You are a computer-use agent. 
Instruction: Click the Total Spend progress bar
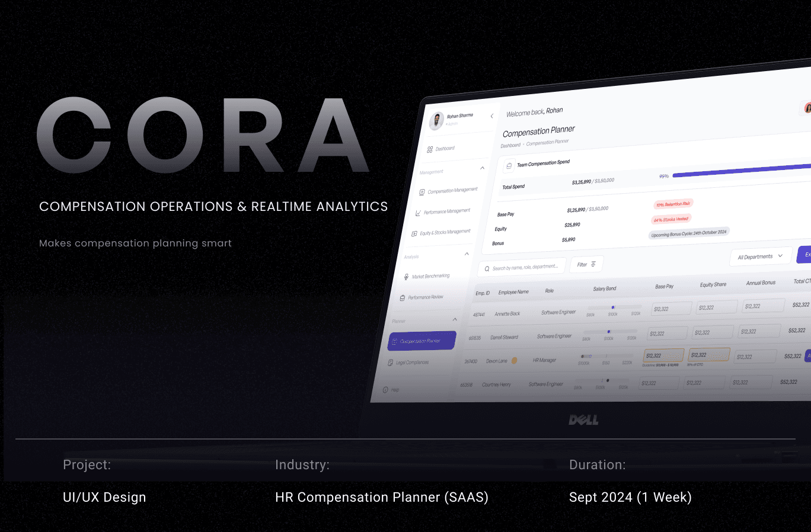tap(742, 169)
